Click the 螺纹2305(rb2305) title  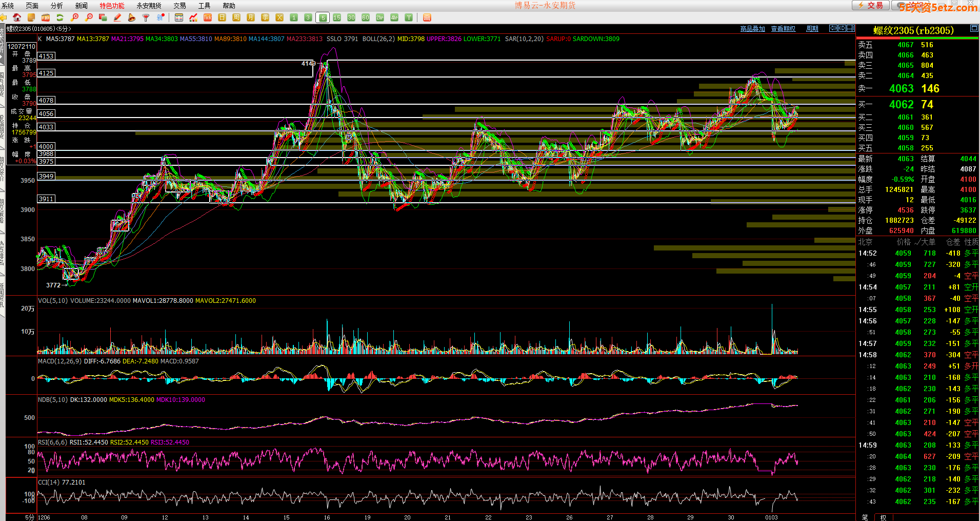point(913,30)
